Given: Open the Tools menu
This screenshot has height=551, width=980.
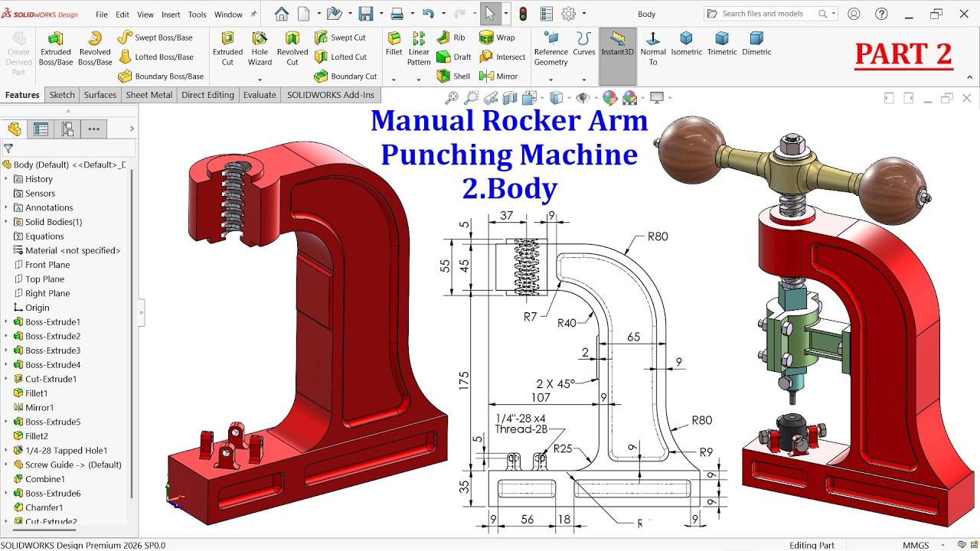Looking at the screenshot, I should [x=197, y=15].
